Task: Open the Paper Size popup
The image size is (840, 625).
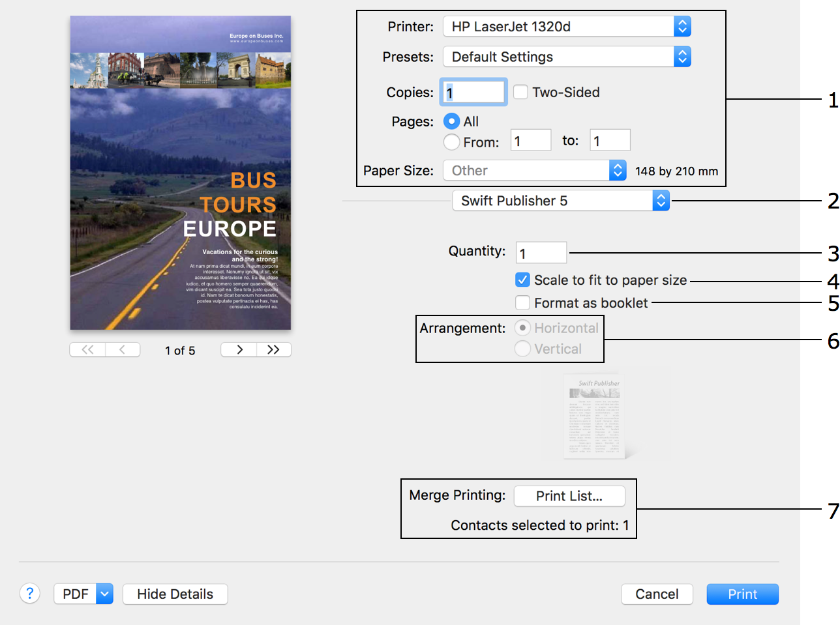Action: tap(535, 171)
